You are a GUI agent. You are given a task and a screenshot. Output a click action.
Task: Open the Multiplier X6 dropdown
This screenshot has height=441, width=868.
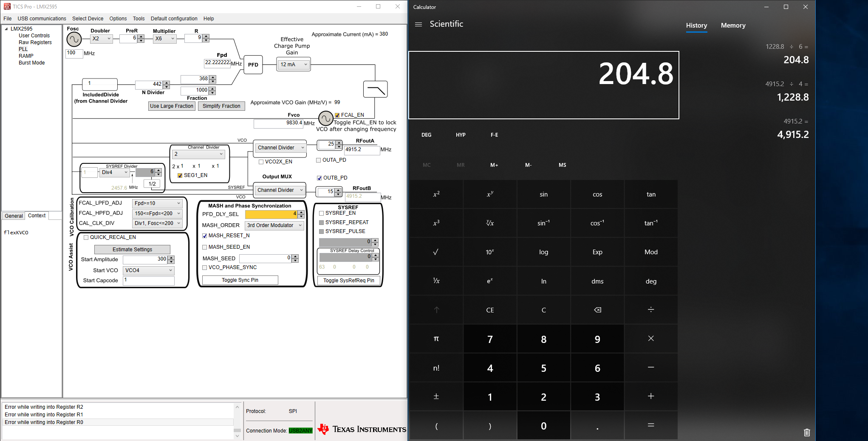[164, 39]
